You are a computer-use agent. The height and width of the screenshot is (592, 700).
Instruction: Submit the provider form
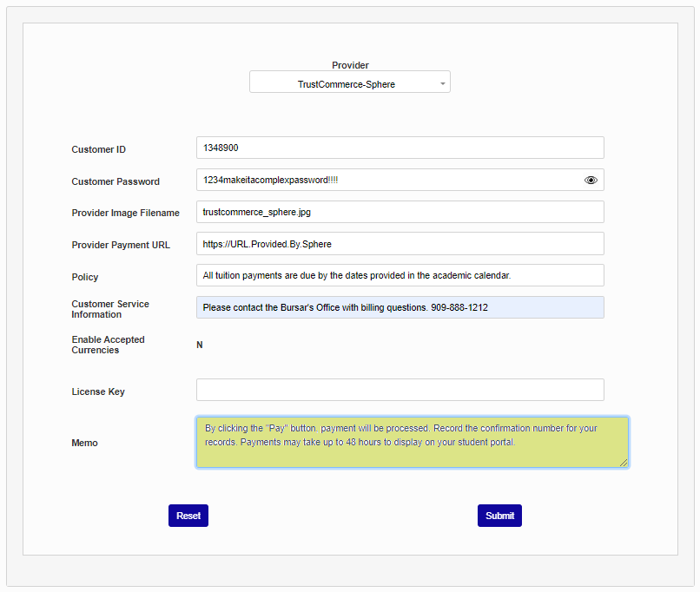pyautogui.click(x=499, y=516)
